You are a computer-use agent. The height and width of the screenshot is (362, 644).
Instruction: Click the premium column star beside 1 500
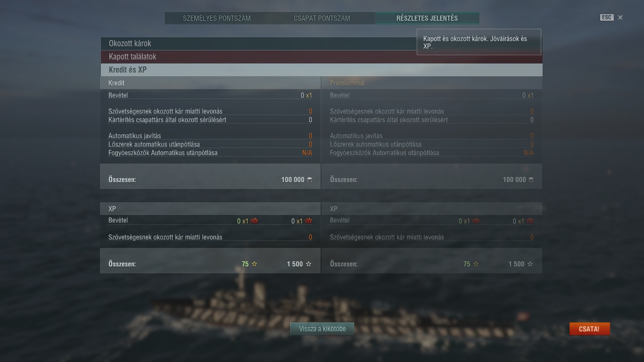(x=530, y=264)
